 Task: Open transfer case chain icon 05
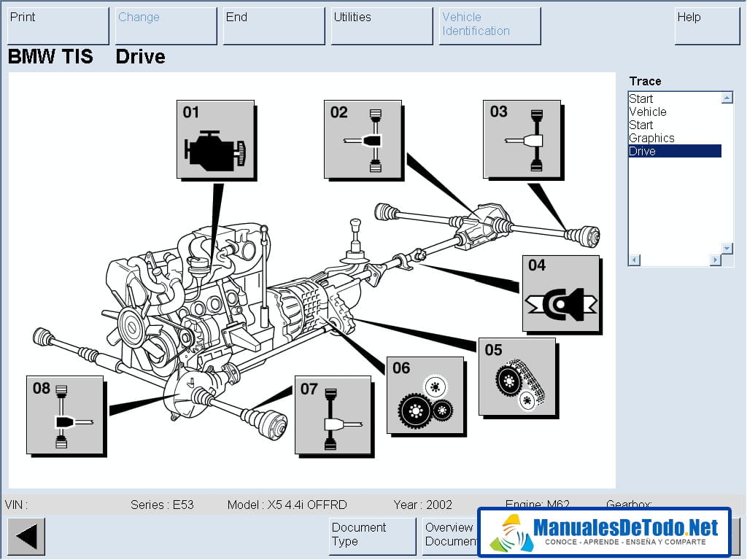[x=517, y=377]
